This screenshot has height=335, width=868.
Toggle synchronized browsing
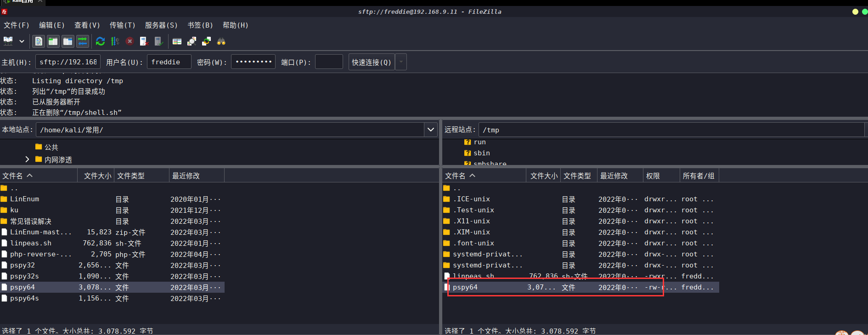coord(206,41)
